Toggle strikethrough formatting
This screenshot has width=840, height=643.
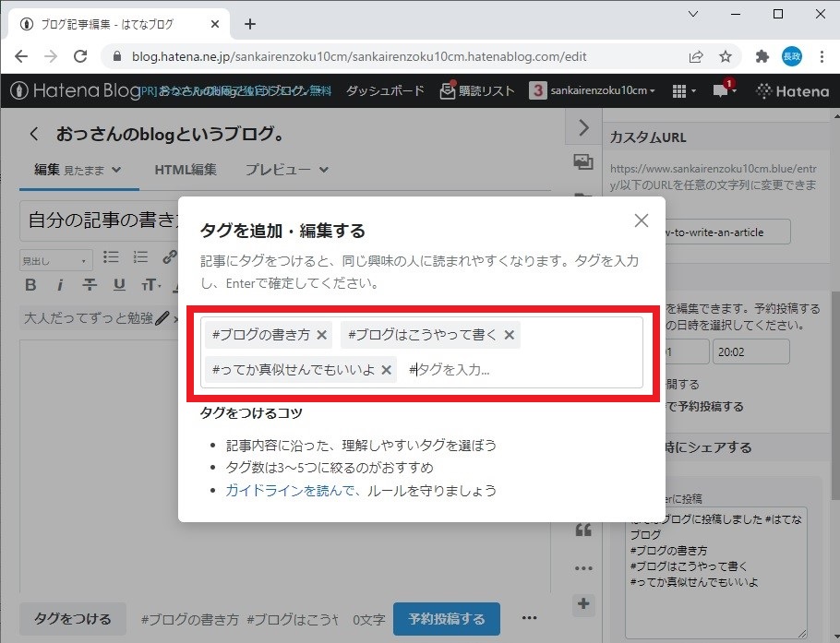point(90,285)
